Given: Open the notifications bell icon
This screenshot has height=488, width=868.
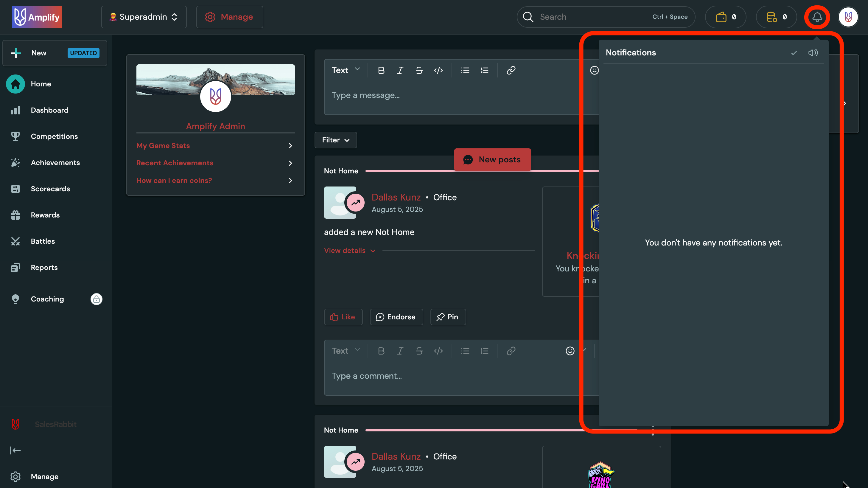Looking at the screenshot, I should click(x=817, y=16).
